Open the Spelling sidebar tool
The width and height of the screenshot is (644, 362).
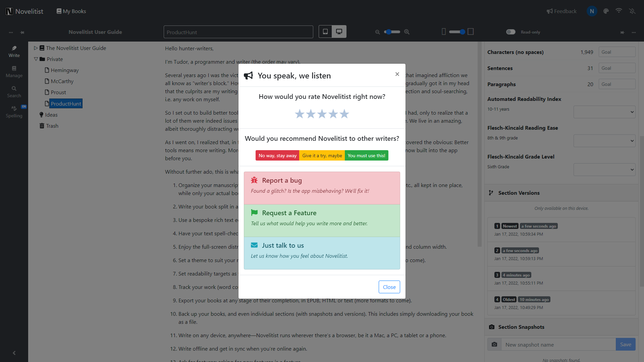(x=14, y=112)
